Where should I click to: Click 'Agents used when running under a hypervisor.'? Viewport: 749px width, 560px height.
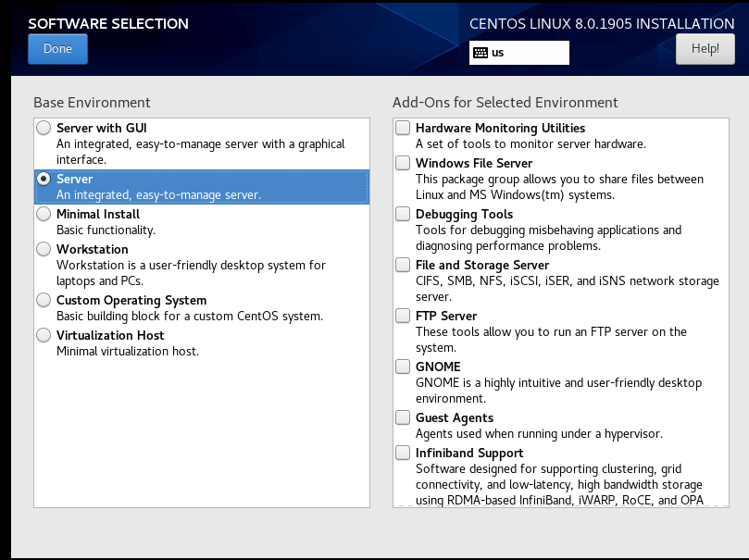pos(540,434)
